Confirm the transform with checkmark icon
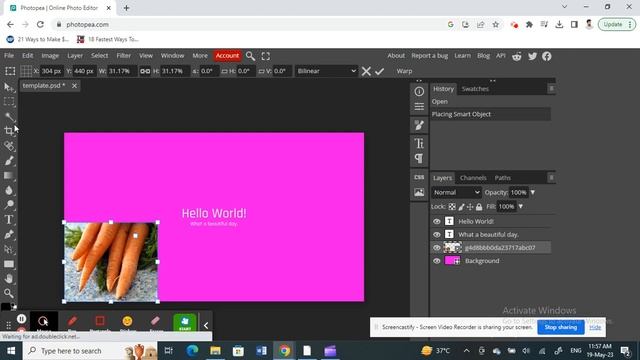This screenshot has width=640, height=360. coord(380,71)
